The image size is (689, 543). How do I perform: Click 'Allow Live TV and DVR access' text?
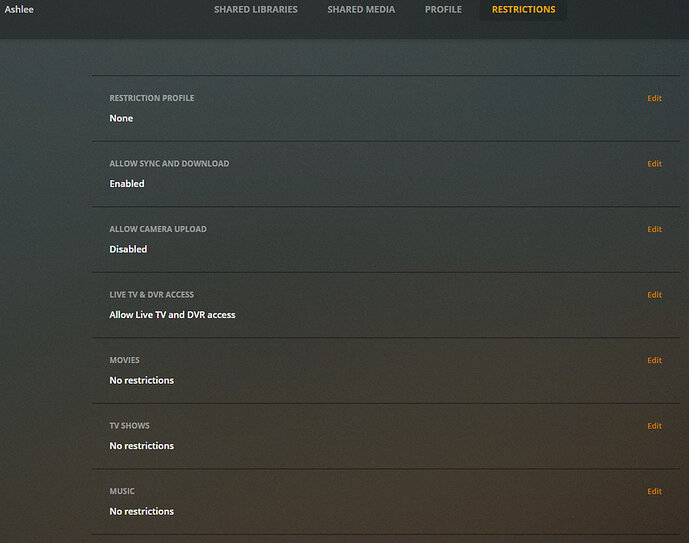click(x=172, y=315)
